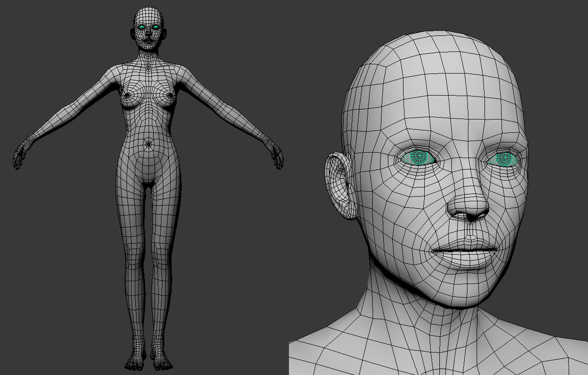588x375 pixels.
Task: Select the full-body wireframe figure's torso
Action: pos(149,124)
